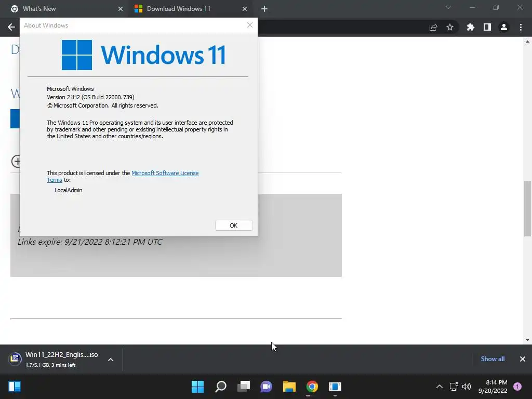
Task: Click OK in About Windows dialog
Action: click(x=234, y=225)
